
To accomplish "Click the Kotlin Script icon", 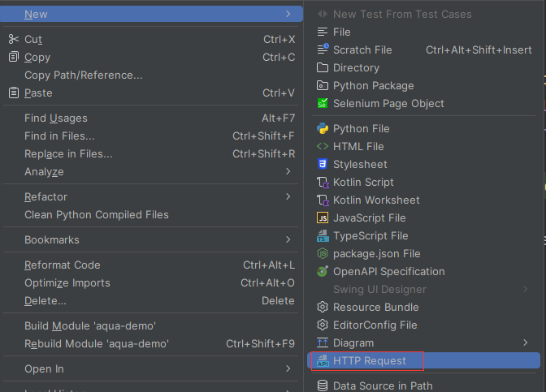I will click(323, 183).
